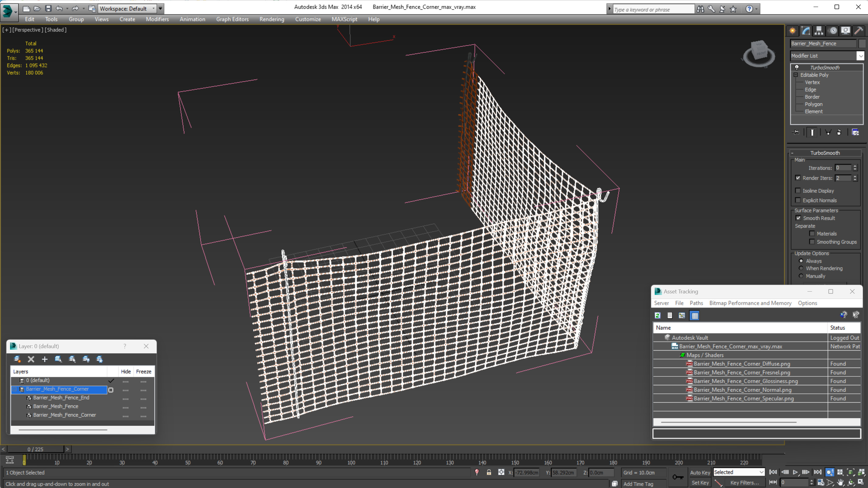Click the Shaded viewport label
868x488 pixels.
56,29
